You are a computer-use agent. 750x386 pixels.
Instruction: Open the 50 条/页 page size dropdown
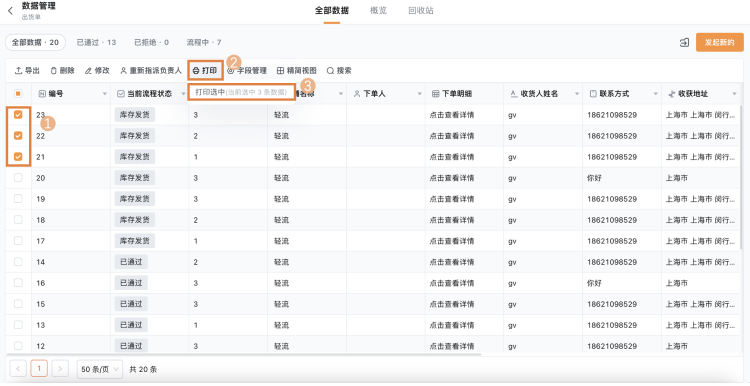100,369
